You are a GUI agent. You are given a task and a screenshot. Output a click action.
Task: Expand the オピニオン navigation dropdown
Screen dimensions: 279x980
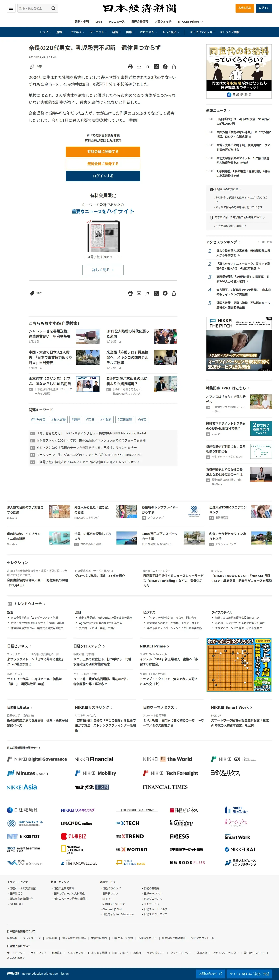(x=149, y=32)
